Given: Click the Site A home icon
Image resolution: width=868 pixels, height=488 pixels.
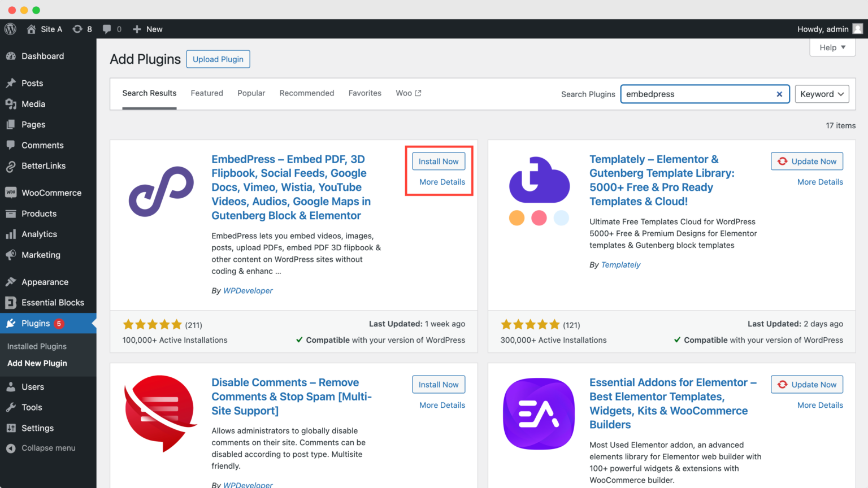Looking at the screenshot, I should [x=31, y=29].
